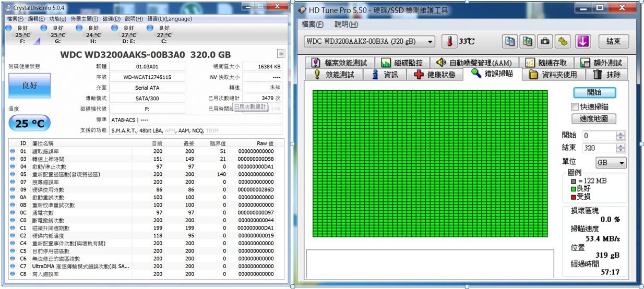This screenshot has height=289, width=644.
Task: Switch to 隨機存取 tab
Action: (x=546, y=63)
